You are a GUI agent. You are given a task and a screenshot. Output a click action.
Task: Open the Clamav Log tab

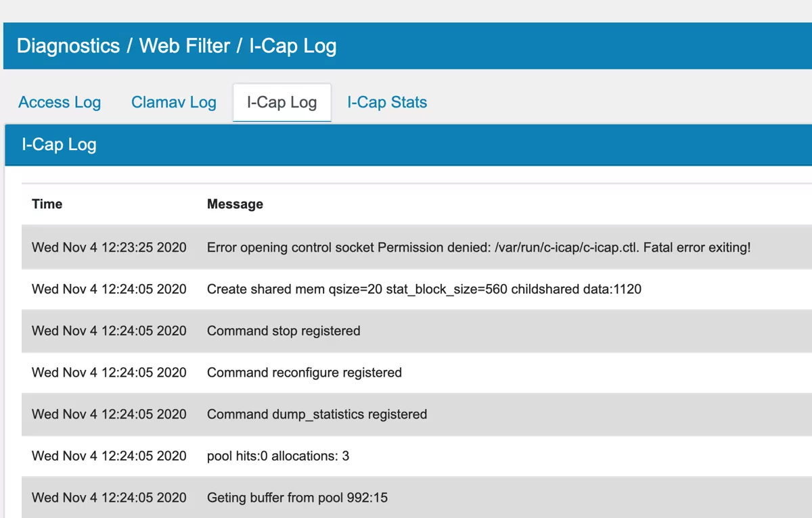(173, 102)
